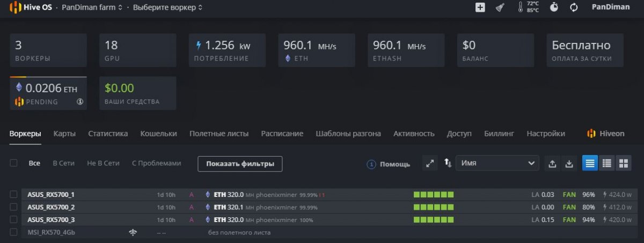Click the ETH pending Ethereum diamond icon
644x243 pixels.
19,87
